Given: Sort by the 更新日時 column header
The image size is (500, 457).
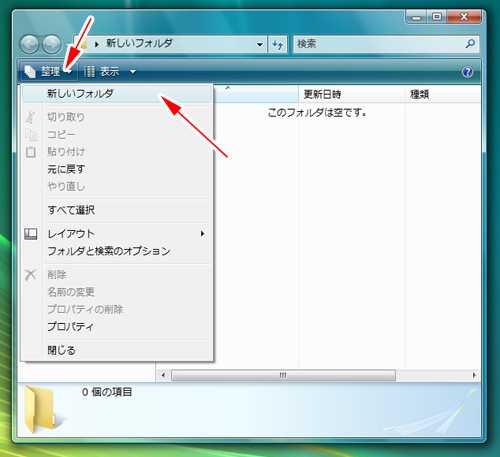Looking at the screenshot, I should [x=352, y=94].
